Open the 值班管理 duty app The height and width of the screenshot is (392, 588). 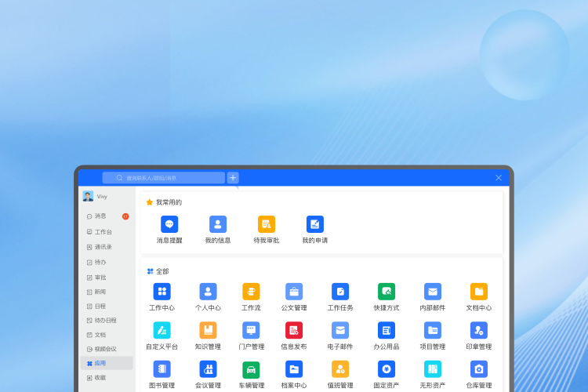340,369
